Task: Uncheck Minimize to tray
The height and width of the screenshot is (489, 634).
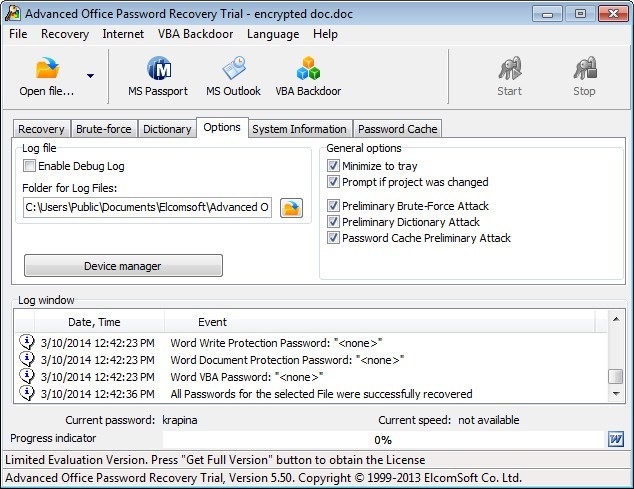Action: coord(333,166)
